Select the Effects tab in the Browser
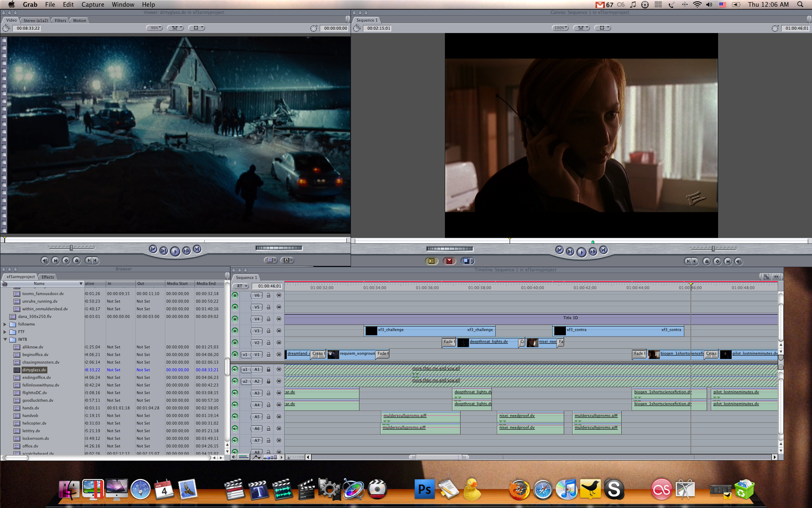The image size is (812, 508). (48, 277)
